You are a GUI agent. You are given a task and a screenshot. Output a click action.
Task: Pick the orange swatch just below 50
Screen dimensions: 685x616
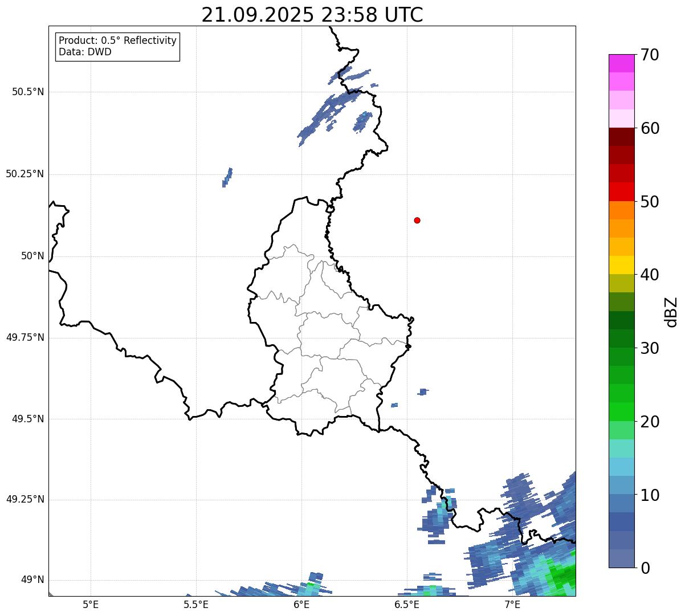621,210
